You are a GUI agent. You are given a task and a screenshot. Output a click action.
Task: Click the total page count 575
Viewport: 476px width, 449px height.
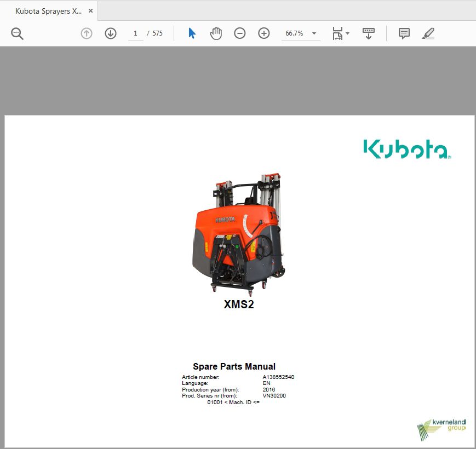(158, 33)
